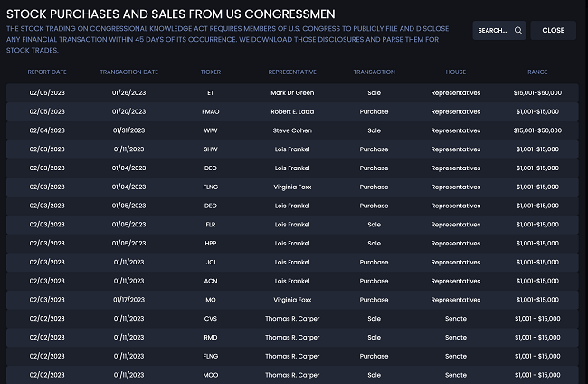The image size is (588, 384).
Task: Select the SHW ticker cell
Action: coord(211,149)
